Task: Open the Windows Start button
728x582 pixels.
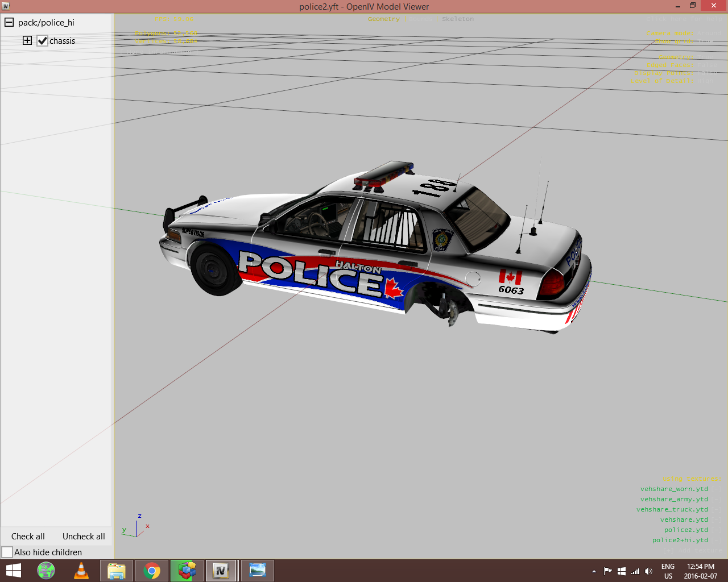Action: [13, 571]
